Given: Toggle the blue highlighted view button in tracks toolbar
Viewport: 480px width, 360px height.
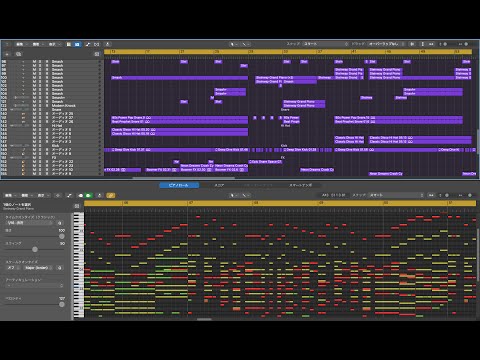Looking at the screenshot, I should pos(77,44).
